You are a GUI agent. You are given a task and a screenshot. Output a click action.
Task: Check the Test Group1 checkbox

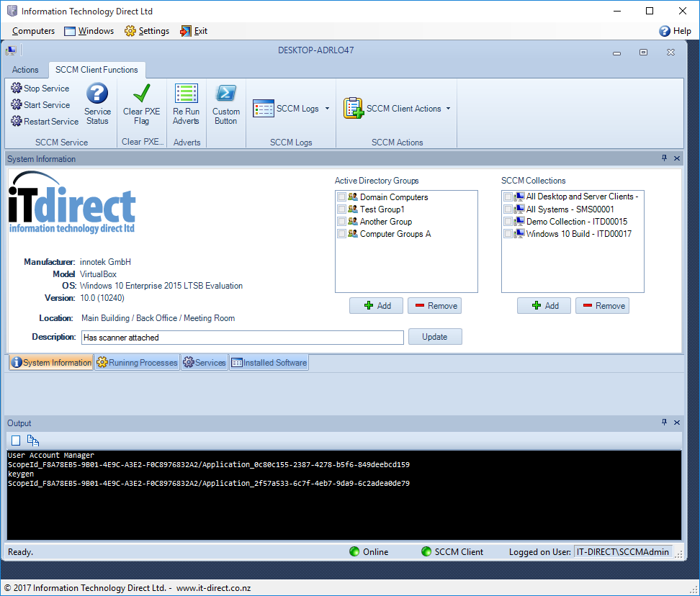[341, 209]
